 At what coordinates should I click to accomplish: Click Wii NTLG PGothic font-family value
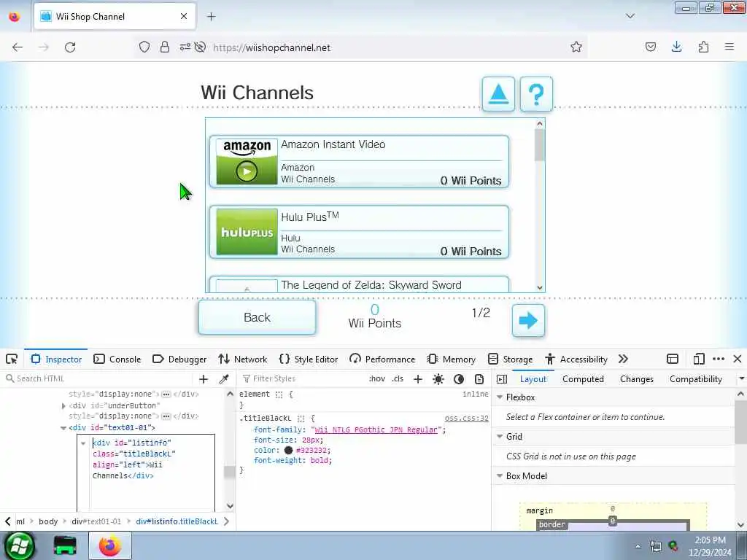(376, 429)
